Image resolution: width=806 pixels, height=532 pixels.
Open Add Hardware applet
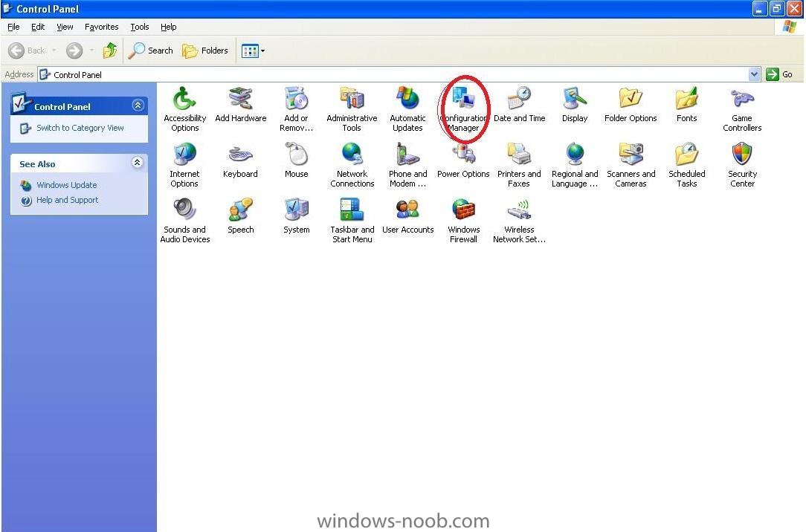point(241,105)
